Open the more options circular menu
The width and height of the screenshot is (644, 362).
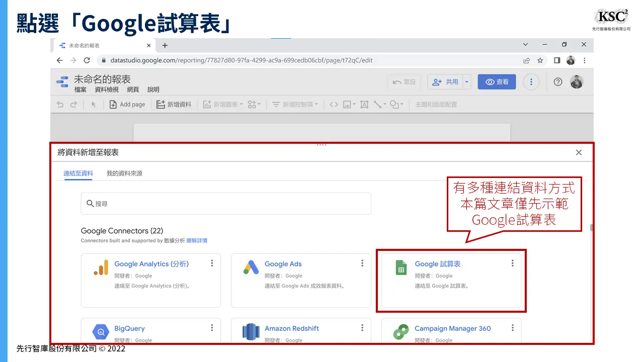coord(531,82)
